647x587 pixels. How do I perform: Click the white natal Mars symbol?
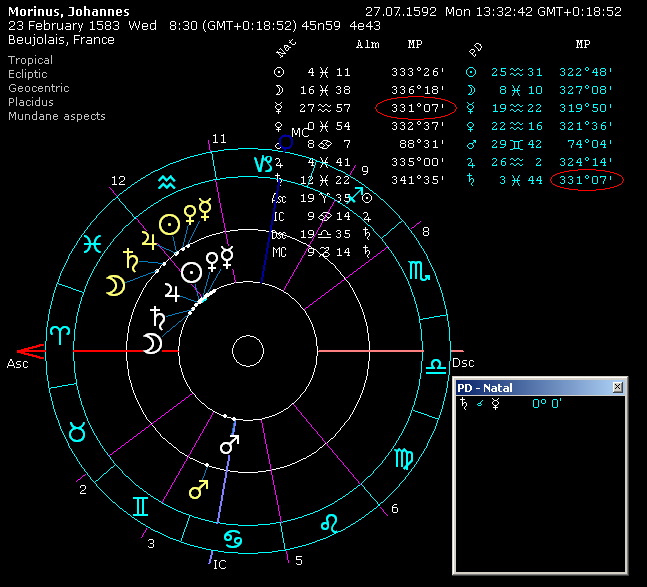pyautogui.click(x=229, y=444)
